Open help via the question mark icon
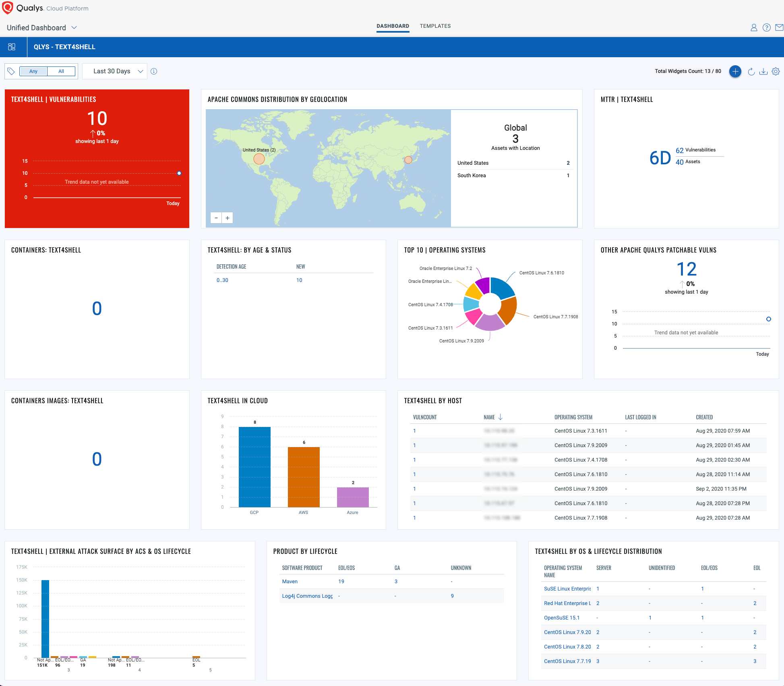The width and height of the screenshot is (784, 686). [x=767, y=27]
